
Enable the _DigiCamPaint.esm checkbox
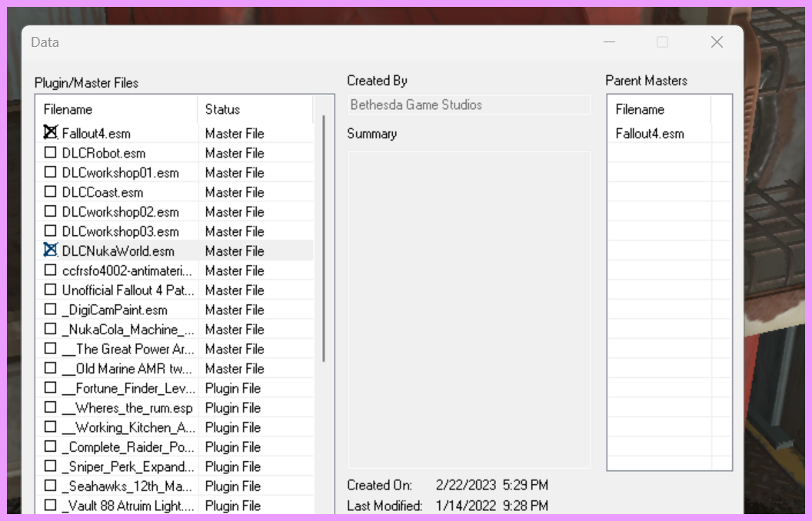click(x=50, y=310)
